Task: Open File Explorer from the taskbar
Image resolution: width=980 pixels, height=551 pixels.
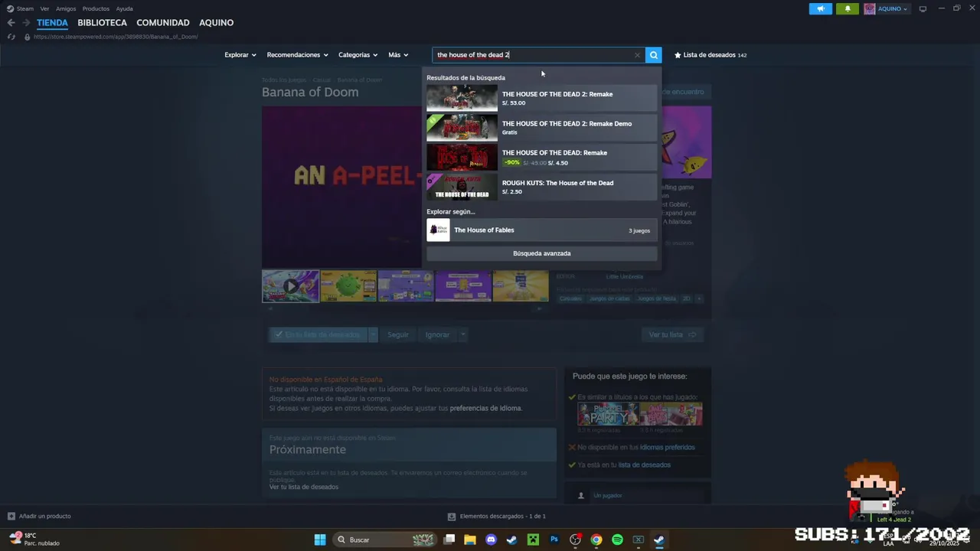Action: (470, 540)
